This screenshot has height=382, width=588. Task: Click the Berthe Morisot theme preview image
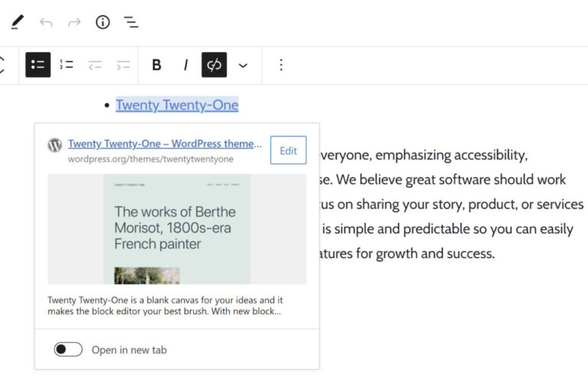tap(177, 229)
